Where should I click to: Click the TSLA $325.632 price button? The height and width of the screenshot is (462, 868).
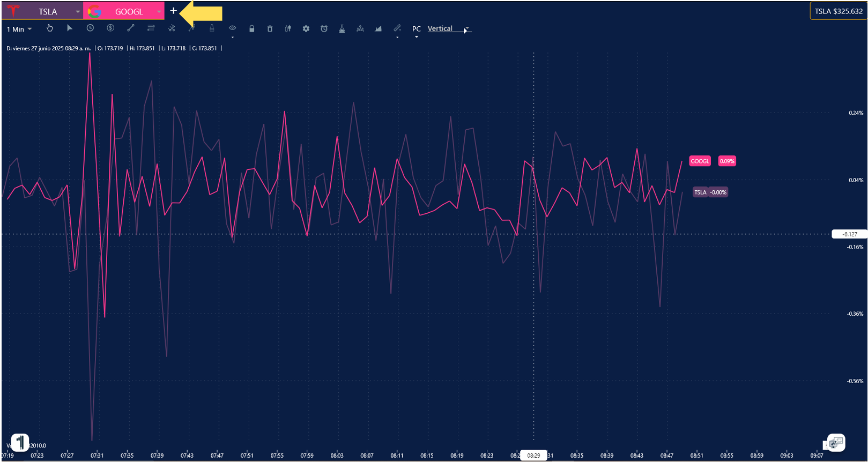point(839,11)
